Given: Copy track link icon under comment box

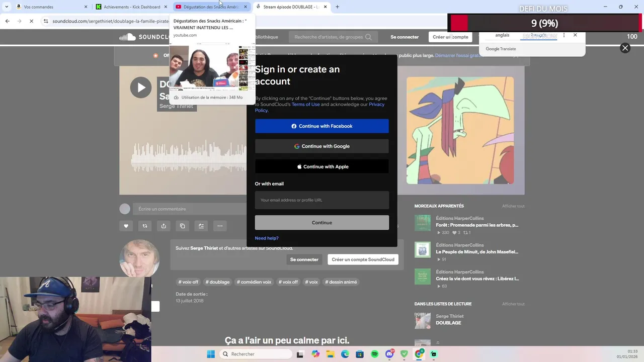Looking at the screenshot, I should (182, 226).
